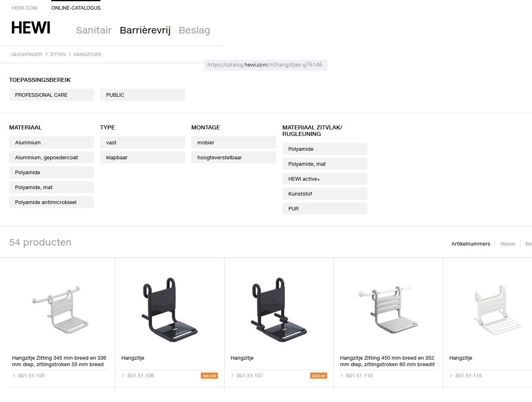This screenshot has height=402, width=532.
Task: Select HEWI active+ seat material filter
Action: (x=325, y=179)
